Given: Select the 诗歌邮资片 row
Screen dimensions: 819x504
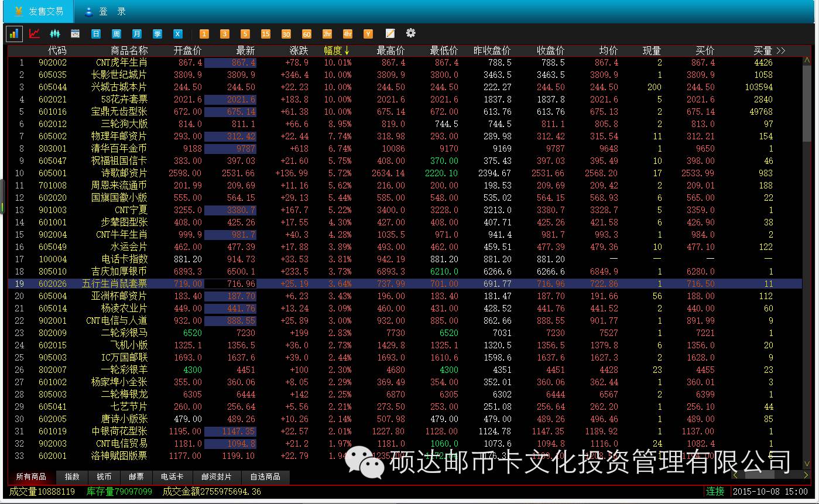Looking at the screenshot, I should tap(404, 173).
